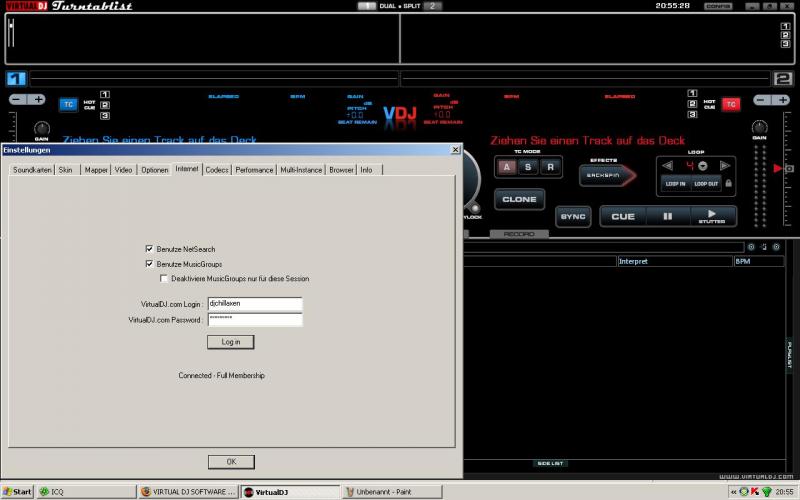
Task: Toggle the loop lock padlock icon
Action: coord(729,183)
